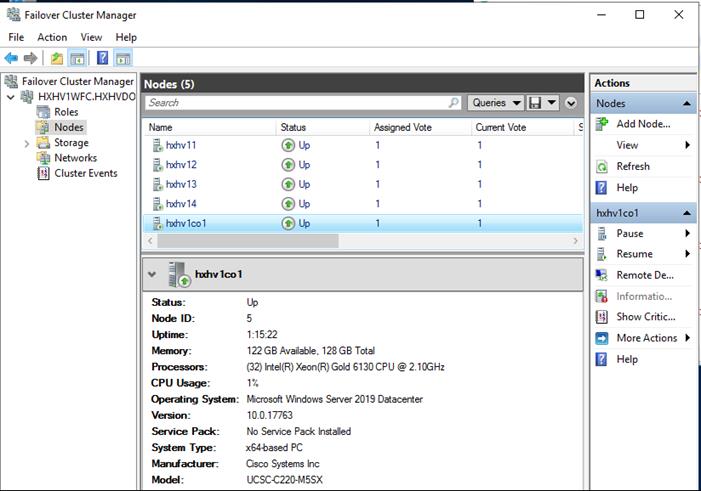Click the Pause node icon
701x491 pixels.
tap(602, 233)
